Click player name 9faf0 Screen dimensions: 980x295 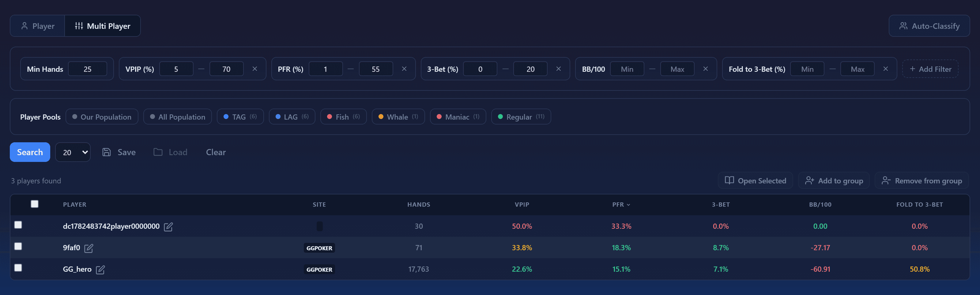(71, 247)
